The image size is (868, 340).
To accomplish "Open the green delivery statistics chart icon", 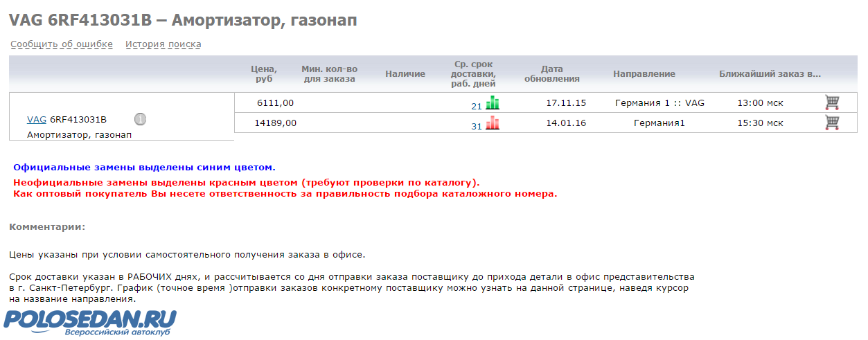I will pos(493,103).
